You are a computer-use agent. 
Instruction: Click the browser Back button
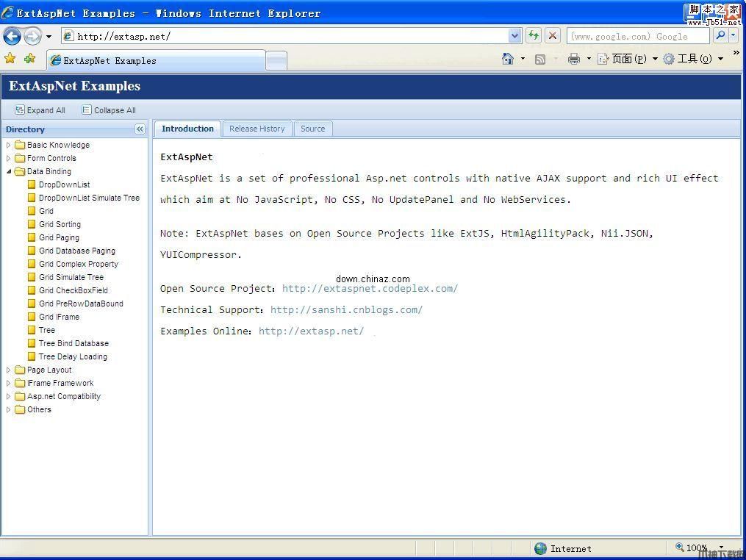click(x=12, y=36)
